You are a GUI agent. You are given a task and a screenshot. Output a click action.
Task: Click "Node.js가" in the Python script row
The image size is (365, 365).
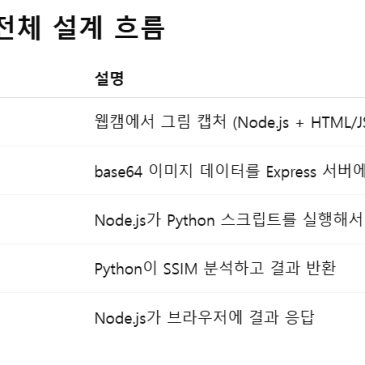point(128,221)
